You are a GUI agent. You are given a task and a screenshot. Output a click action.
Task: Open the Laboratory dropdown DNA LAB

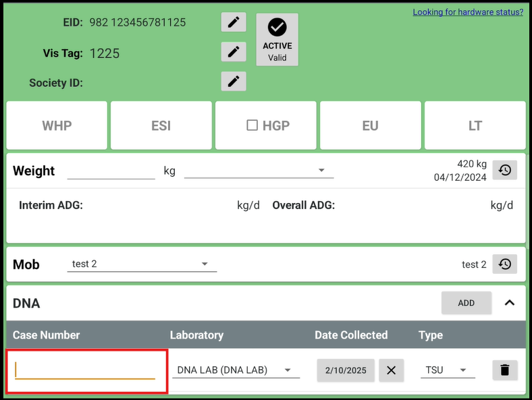click(235, 370)
